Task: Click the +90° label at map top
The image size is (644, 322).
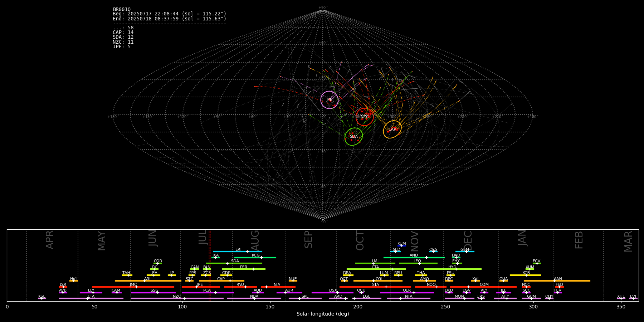Action: click(x=323, y=8)
